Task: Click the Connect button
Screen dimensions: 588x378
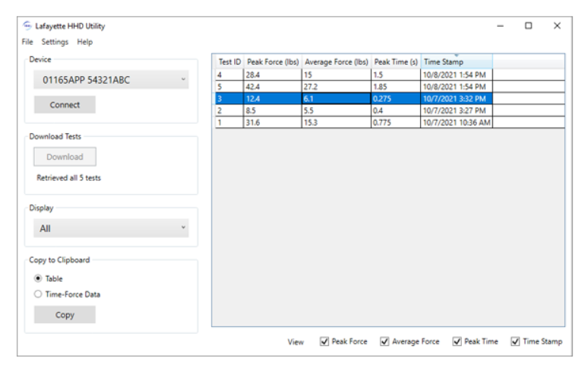Action: (x=65, y=105)
